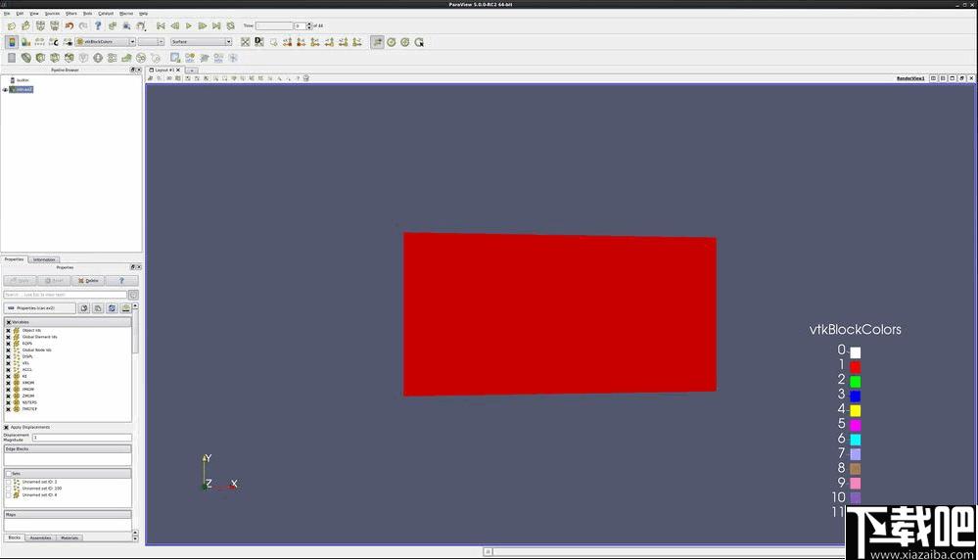Screen dimensions: 978x560
Task: Click the red swatch labeled 1
Action: point(855,367)
